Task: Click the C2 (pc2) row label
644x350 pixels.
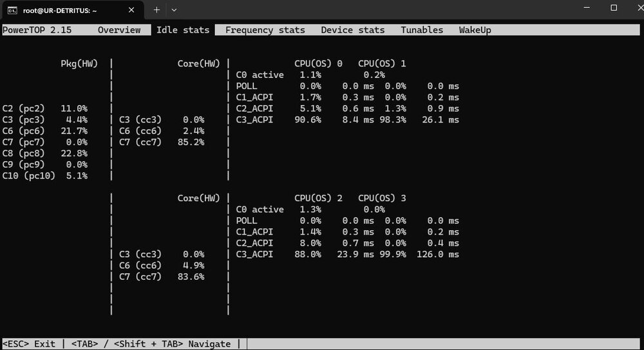Action: click(24, 108)
